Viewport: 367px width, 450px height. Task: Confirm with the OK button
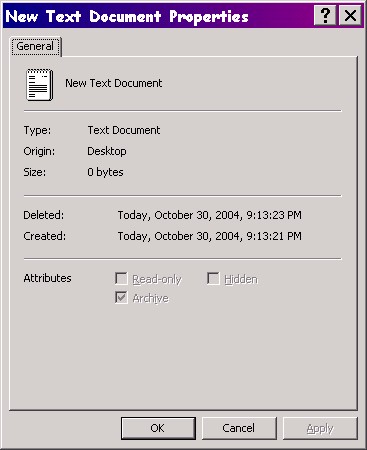point(158,428)
